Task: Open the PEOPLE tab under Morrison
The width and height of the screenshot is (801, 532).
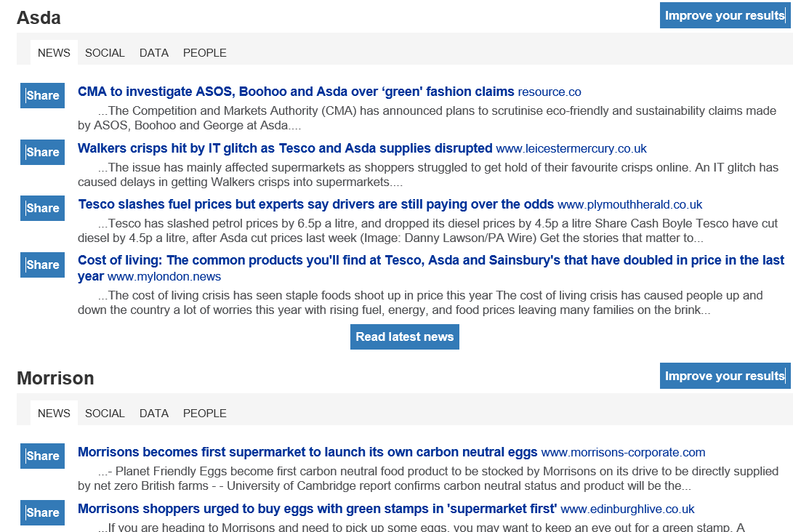Action: click(x=205, y=413)
